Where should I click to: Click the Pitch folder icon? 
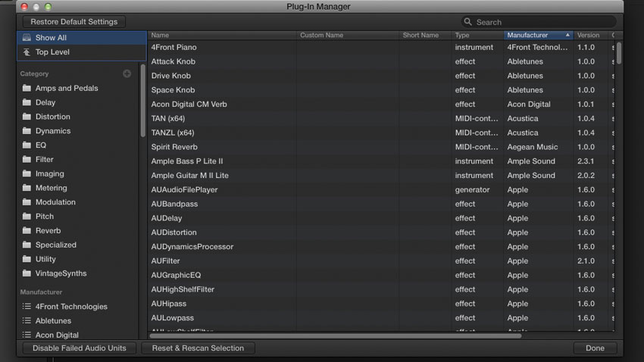27,217
